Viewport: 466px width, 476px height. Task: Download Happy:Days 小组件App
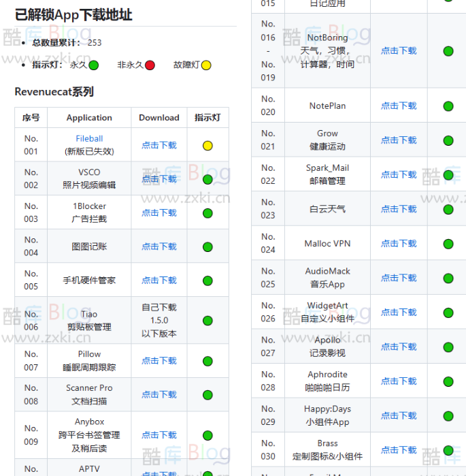399,415
